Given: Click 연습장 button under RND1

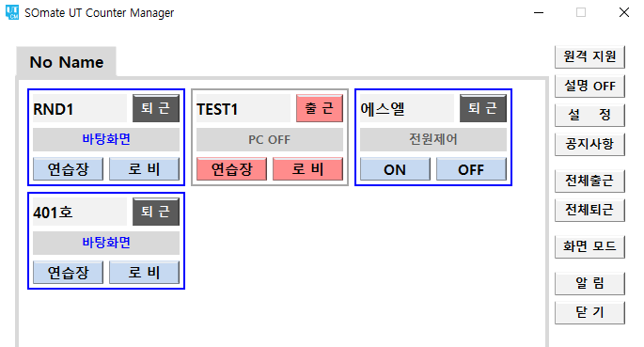Looking at the screenshot, I should (x=69, y=168).
